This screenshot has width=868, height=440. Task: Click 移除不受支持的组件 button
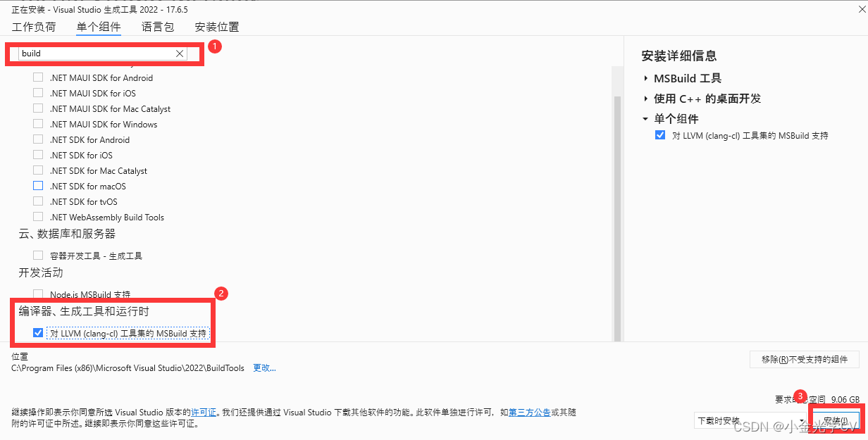805,359
